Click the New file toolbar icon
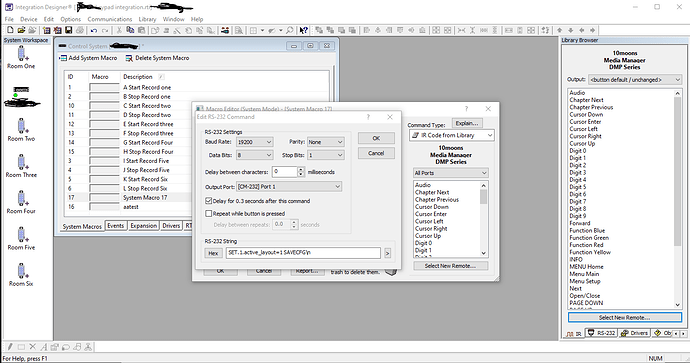This screenshot has height=363, width=690. click(x=10, y=30)
